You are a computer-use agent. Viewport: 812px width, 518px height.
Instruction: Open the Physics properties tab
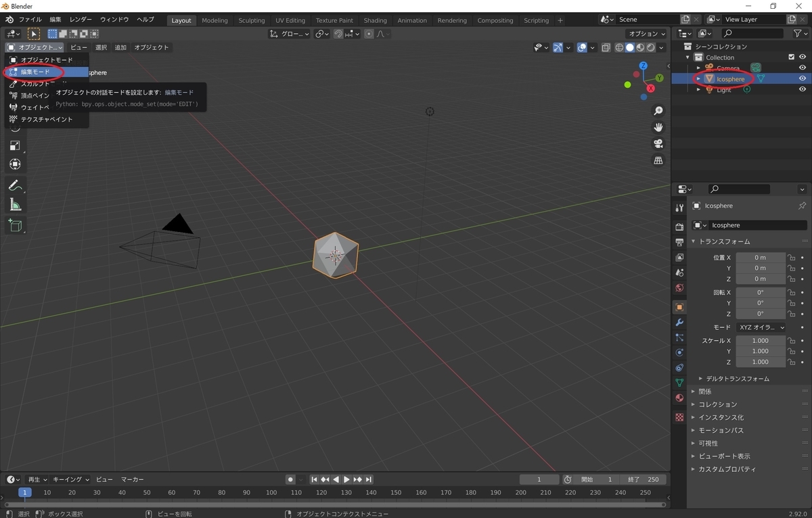click(679, 352)
